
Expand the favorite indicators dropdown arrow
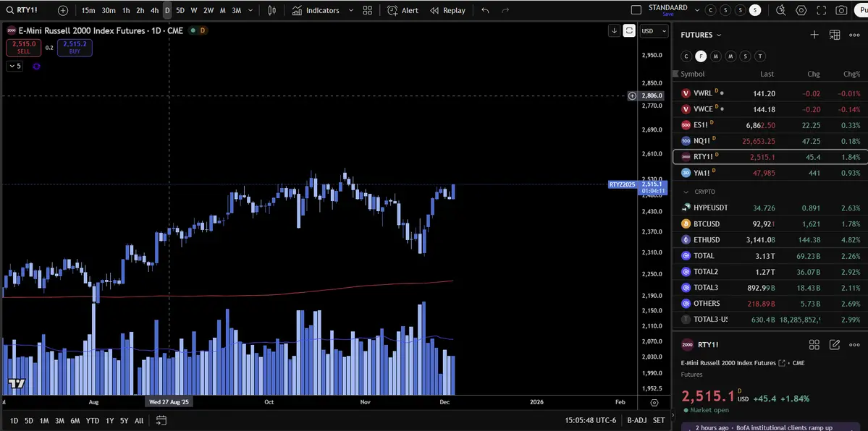(351, 11)
